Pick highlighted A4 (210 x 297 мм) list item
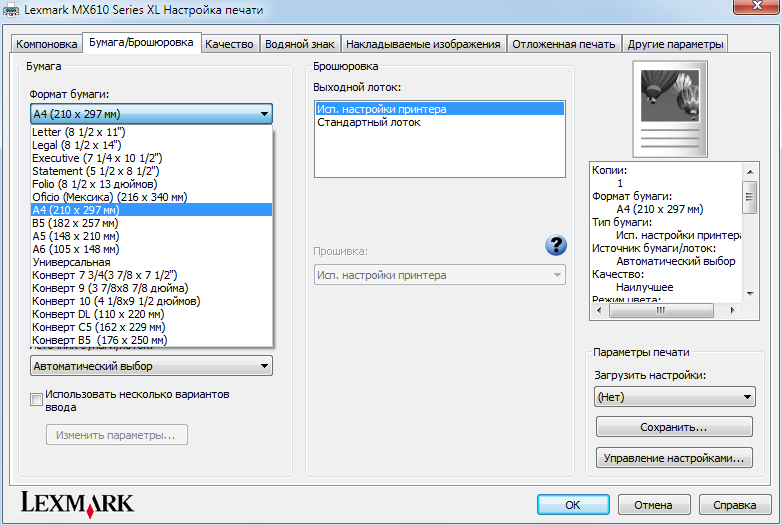This screenshot has width=782, height=526. tap(152, 210)
